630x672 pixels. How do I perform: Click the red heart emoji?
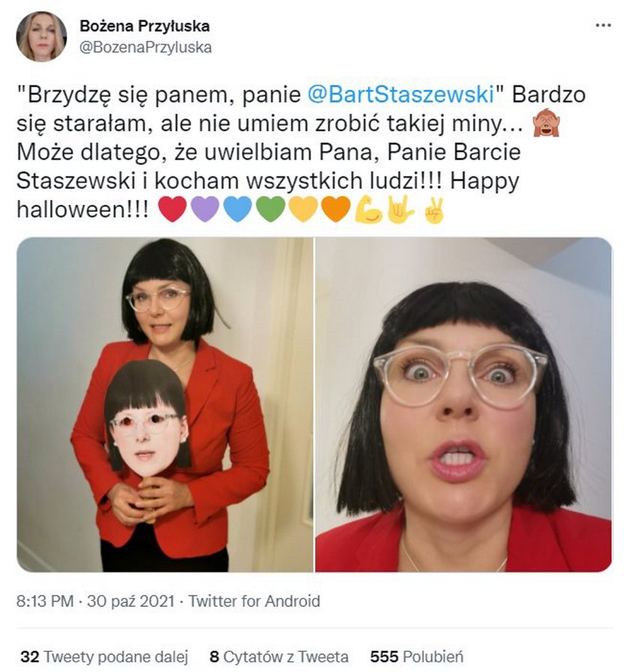click(x=172, y=209)
